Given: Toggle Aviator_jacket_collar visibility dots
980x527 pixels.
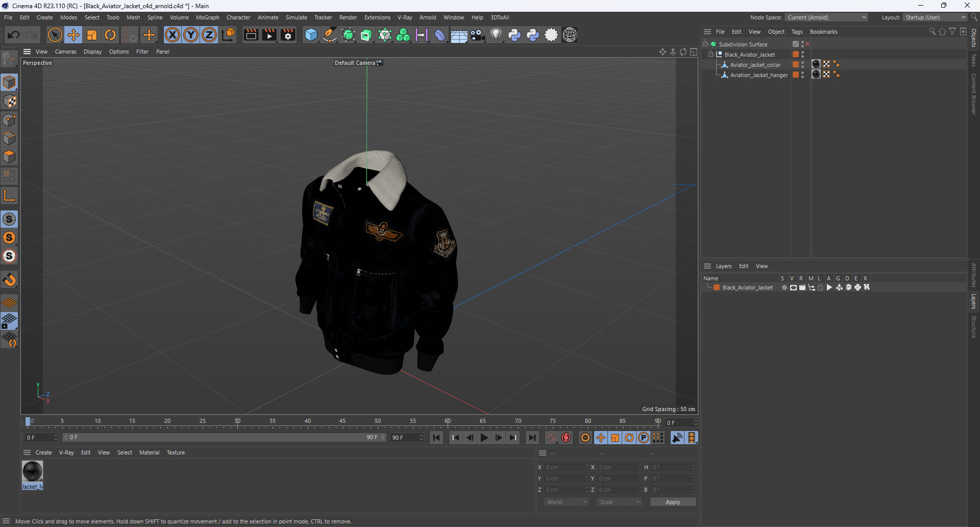Looking at the screenshot, I should pyautogui.click(x=803, y=64).
